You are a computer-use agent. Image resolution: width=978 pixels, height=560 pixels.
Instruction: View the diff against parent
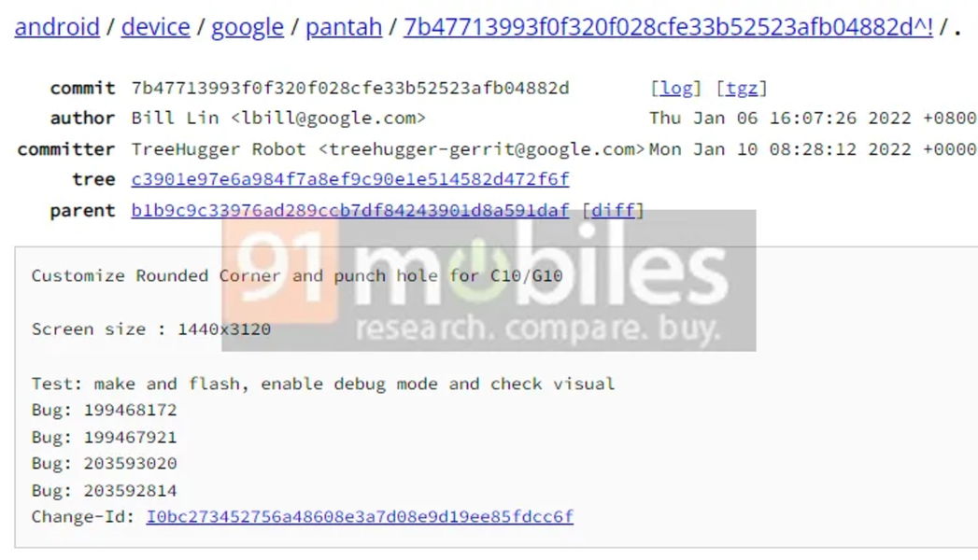pyautogui.click(x=613, y=210)
